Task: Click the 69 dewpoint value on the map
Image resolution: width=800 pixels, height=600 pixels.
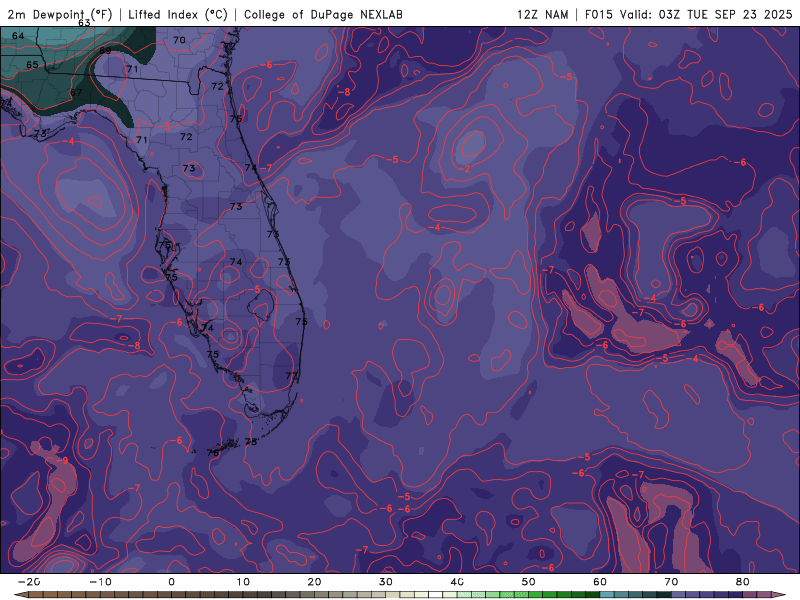Action: coord(105,51)
